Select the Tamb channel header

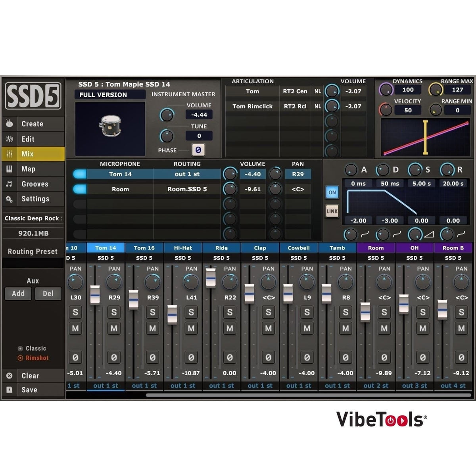click(337, 248)
